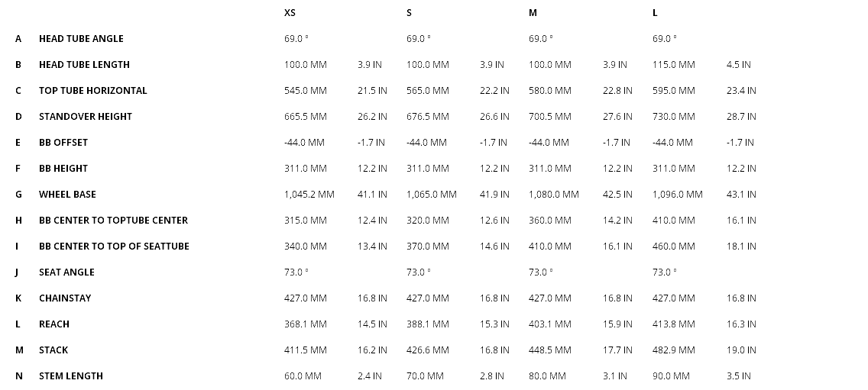The width and height of the screenshot is (868, 390).
Task: Select the 1,045.2 MM wheel base value
Action: [309, 195]
